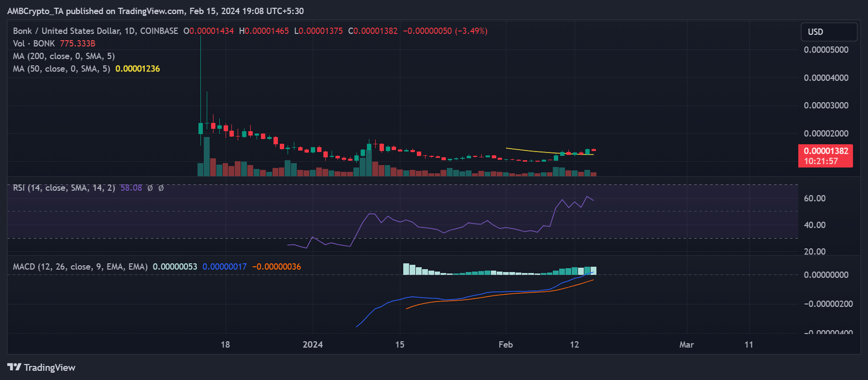Screen dimensions: 868x380
Task: Click the Mar date label on time axis
Action: pos(686,345)
